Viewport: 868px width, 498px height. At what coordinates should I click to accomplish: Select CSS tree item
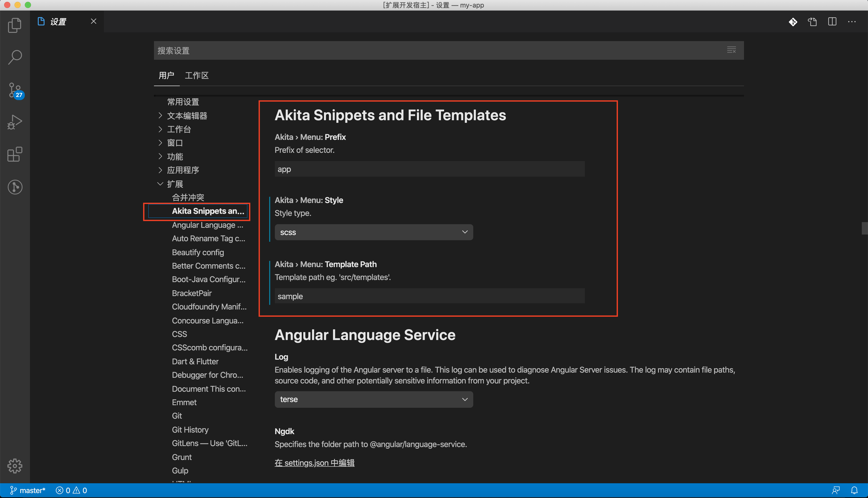pos(179,334)
